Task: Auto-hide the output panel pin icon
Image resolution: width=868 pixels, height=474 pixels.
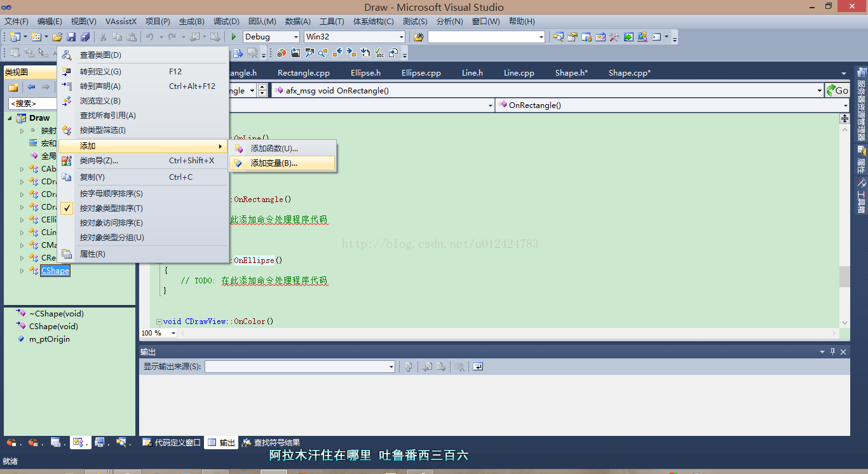Action: (832, 351)
